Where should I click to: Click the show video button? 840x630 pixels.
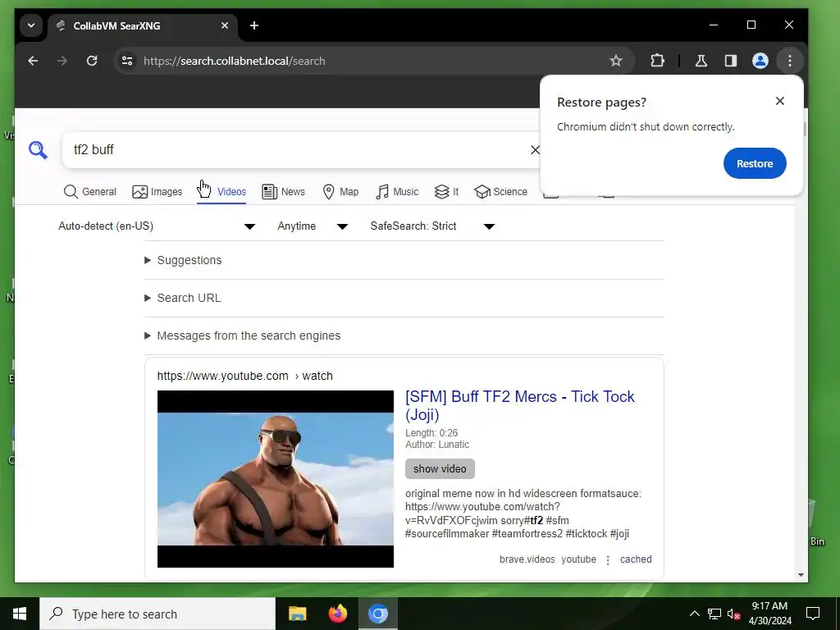click(440, 468)
